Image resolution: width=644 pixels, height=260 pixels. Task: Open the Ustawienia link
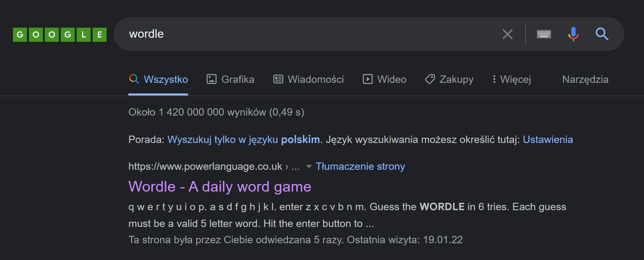coord(548,139)
